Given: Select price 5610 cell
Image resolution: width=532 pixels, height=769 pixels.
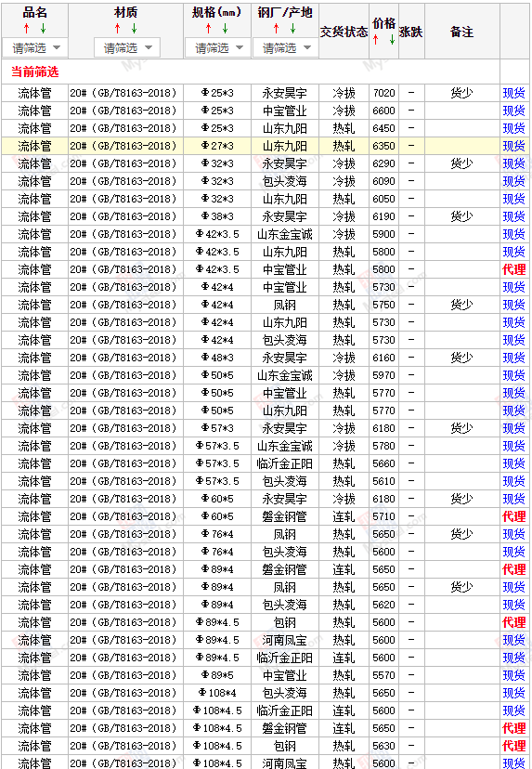Looking at the screenshot, I should click(x=383, y=482).
